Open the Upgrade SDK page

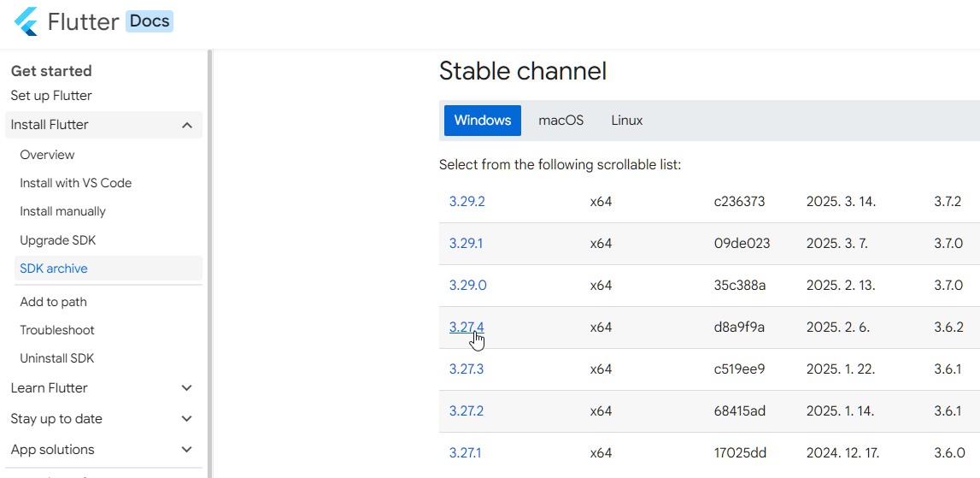point(57,240)
